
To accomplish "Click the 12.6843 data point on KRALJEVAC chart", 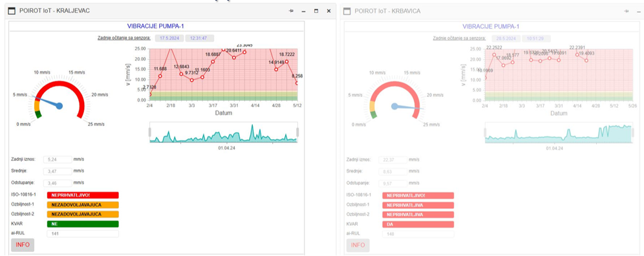I will point(181,74).
